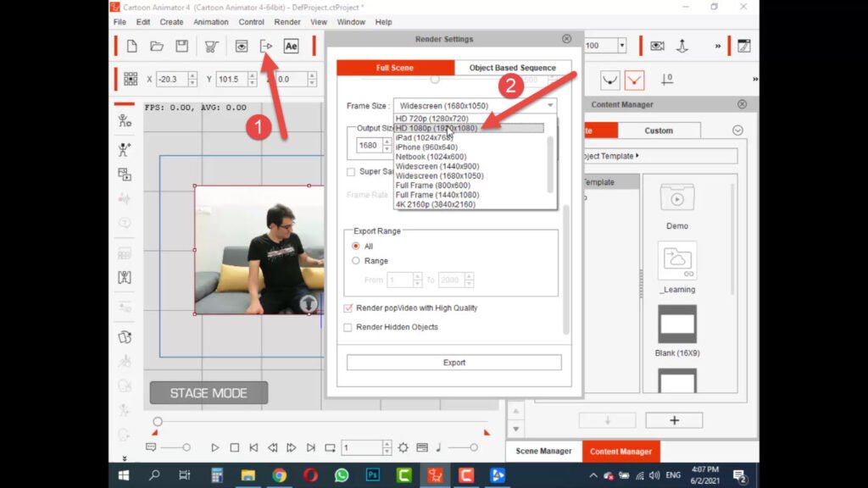Screen dimensions: 868x488
Task: Click the music note icon
Action: point(438,447)
